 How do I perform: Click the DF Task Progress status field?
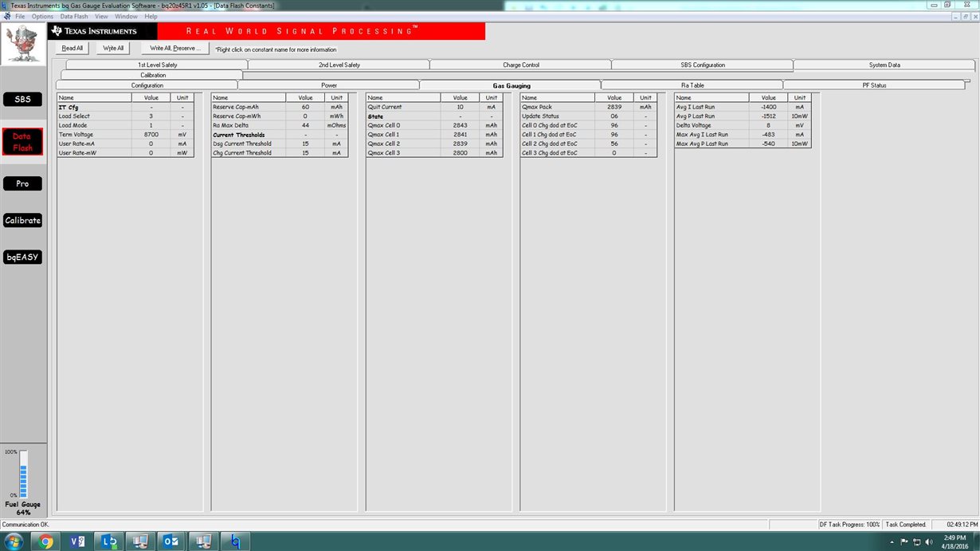coord(850,525)
